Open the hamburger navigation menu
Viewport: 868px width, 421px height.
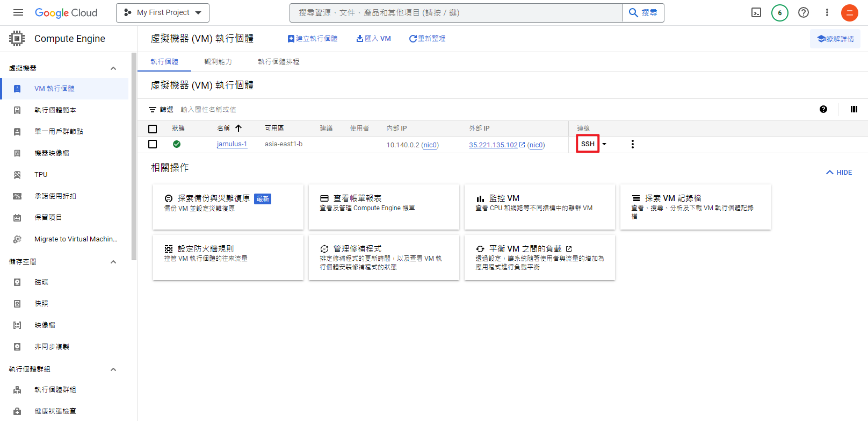pyautogui.click(x=18, y=12)
